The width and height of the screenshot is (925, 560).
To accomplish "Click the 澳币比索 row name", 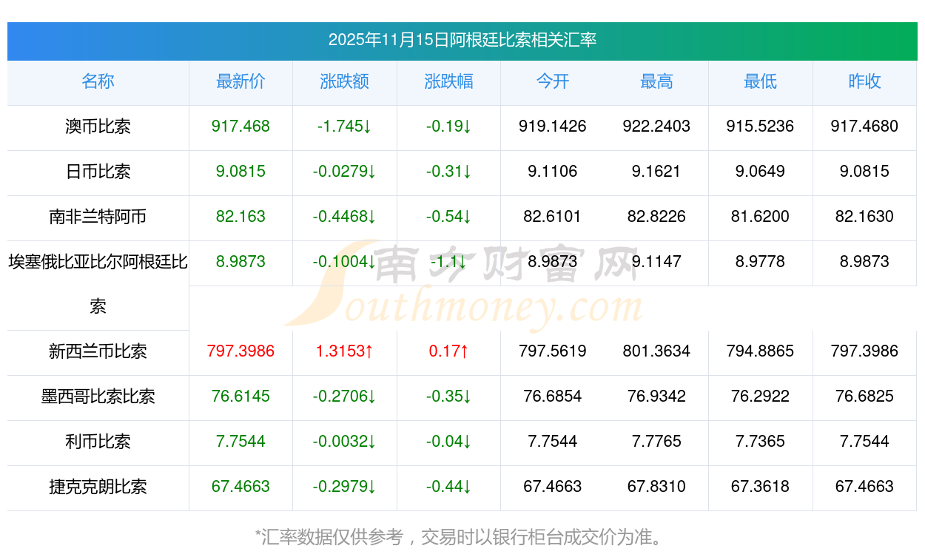I will [98, 126].
